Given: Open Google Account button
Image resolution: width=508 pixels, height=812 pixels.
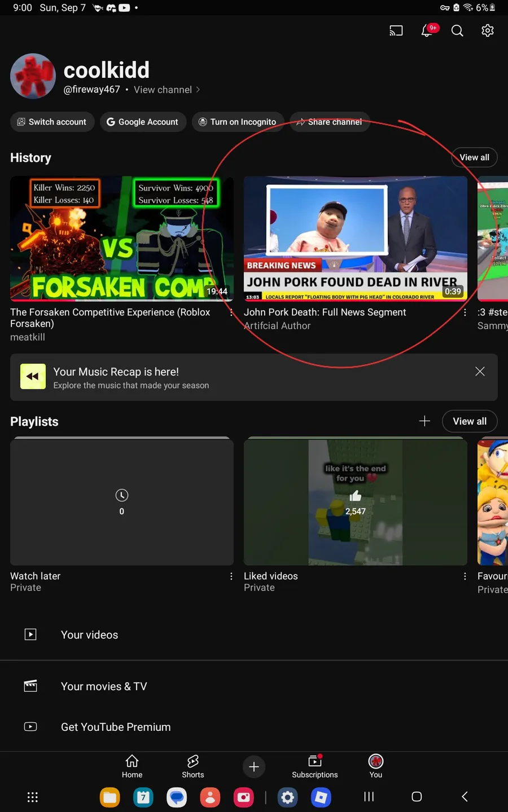Looking at the screenshot, I should pyautogui.click(x=143, y=122).
